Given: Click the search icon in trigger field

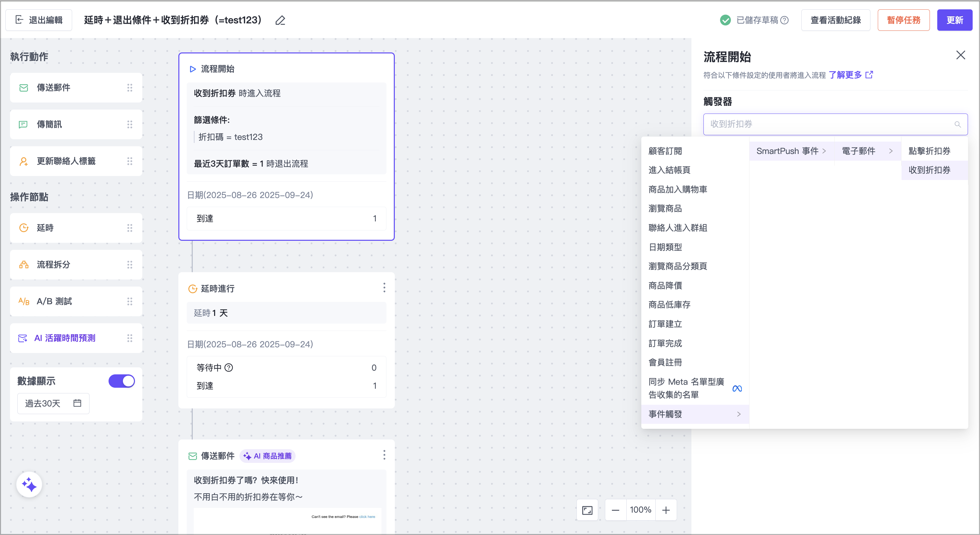Looking at the screenshot, I should point(958,124).
